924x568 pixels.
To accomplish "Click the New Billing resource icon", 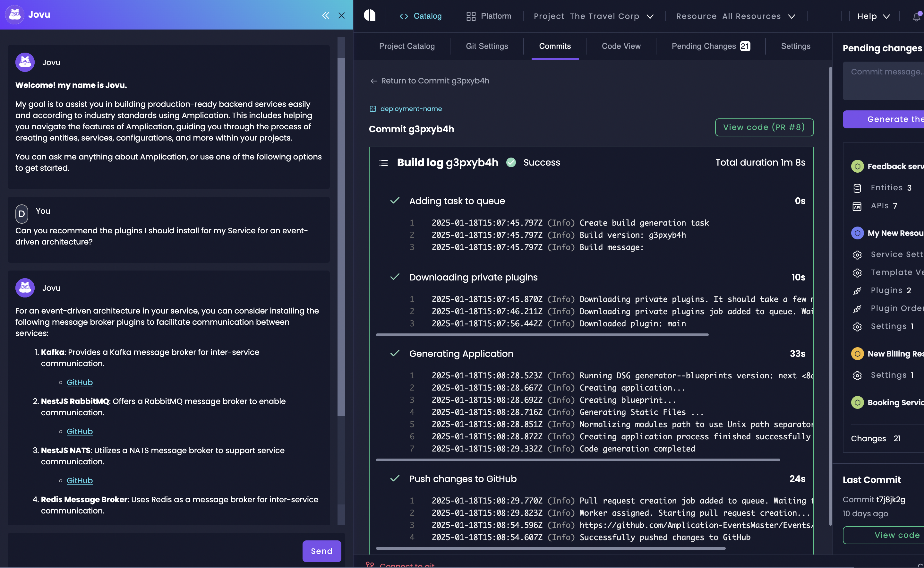I will [x=857, y=354].
